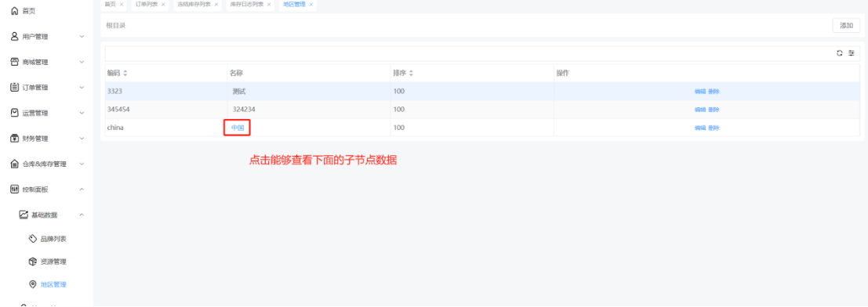Screen dimensions: 868x307
Task: Click 编辑 in the china row
Action: (700, 128)
